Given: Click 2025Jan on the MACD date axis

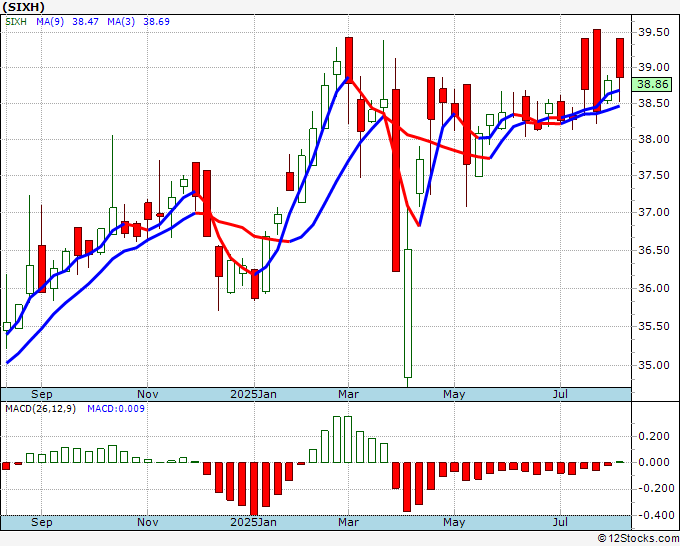Looking at the screenshot, I should coord(253,522).
